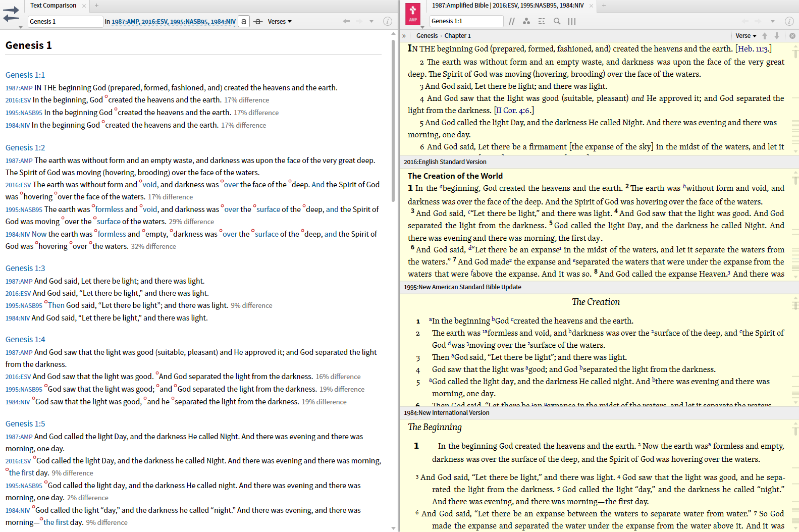The height and width of the screenshot is (532, 799).
Task: Go forward in Bible panel history
Action: [x=759, y=21]
